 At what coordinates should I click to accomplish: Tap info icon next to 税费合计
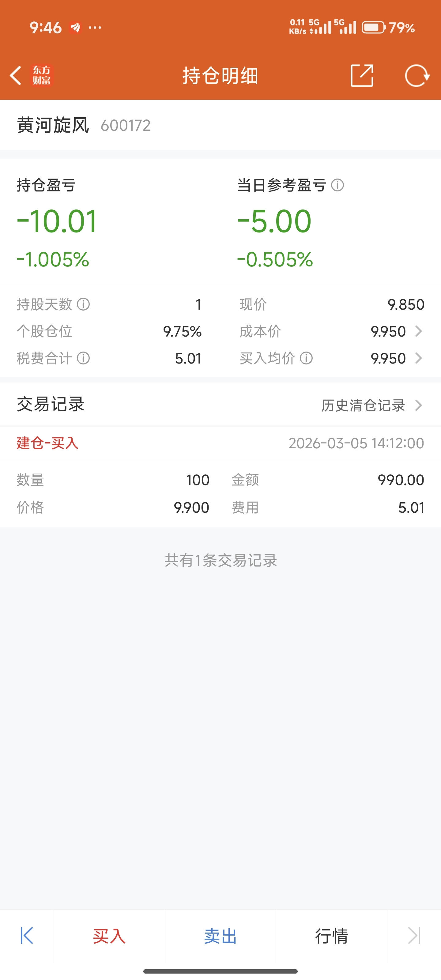(x=83, y=358)
